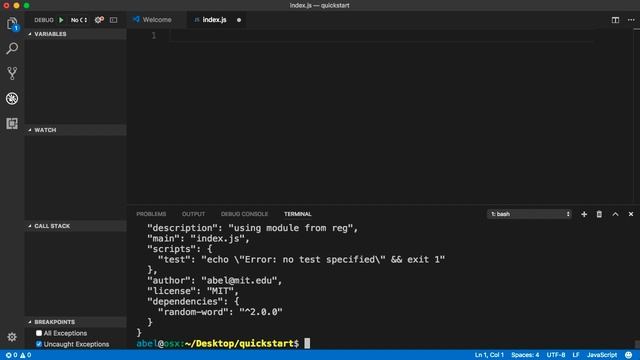Viewport: 640px width, 360px height.
Task: Kill the terminal with trash icon
Action: pos(599,214)
